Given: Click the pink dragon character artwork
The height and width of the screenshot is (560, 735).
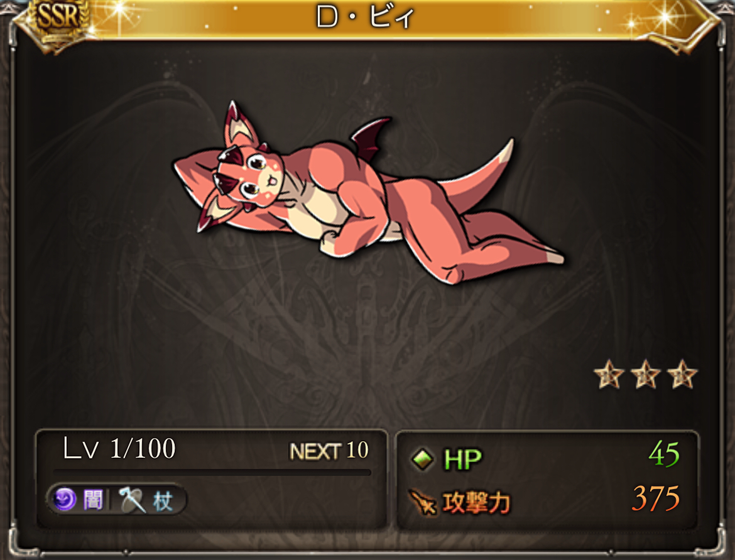Looking at the screenshot, I should point(369,193).
